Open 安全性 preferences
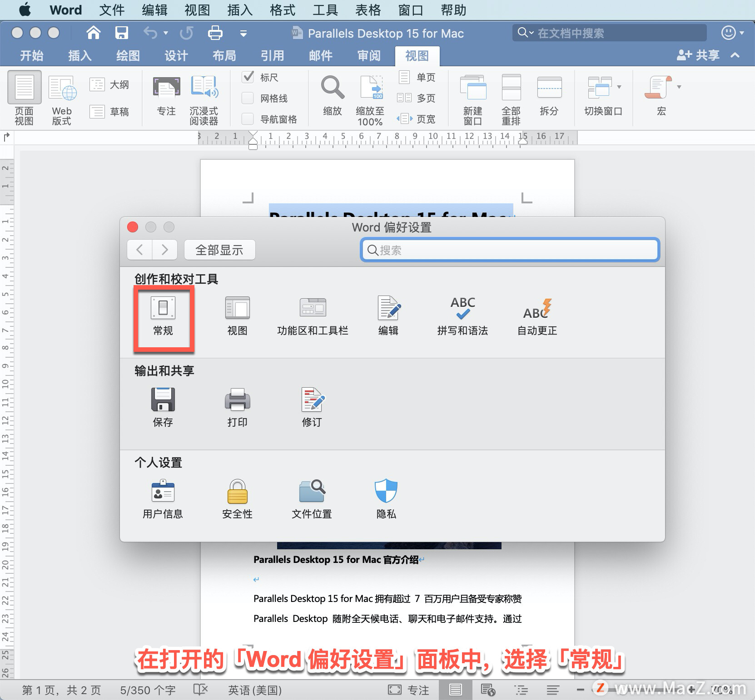Viewport: 755px width, 700px height. (237, 499)
